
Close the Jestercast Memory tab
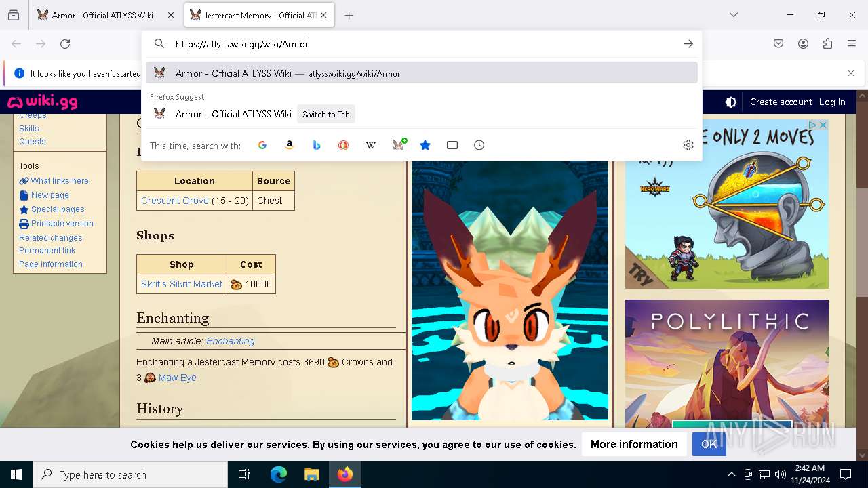point(324,15)
